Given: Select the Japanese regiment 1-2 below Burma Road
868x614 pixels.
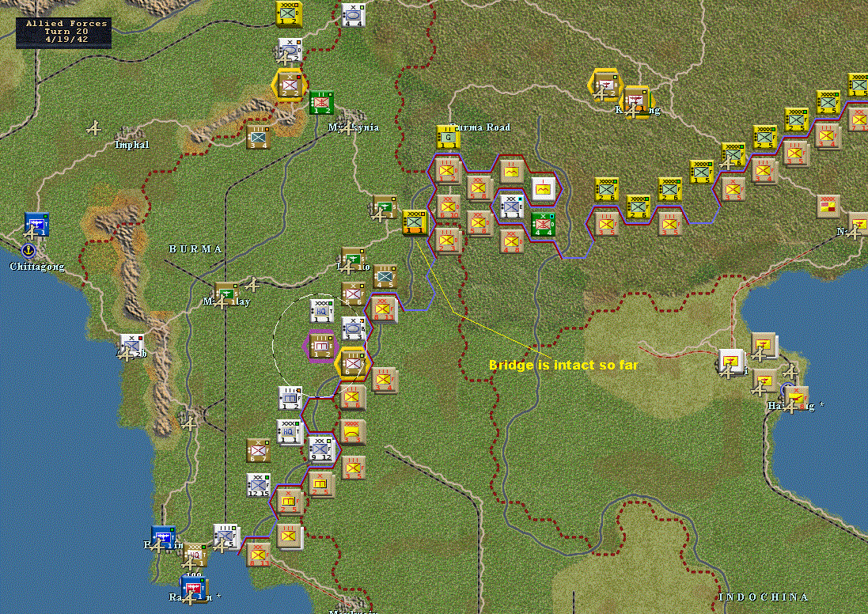Looking at the screenshot, I should coord(447,171).
